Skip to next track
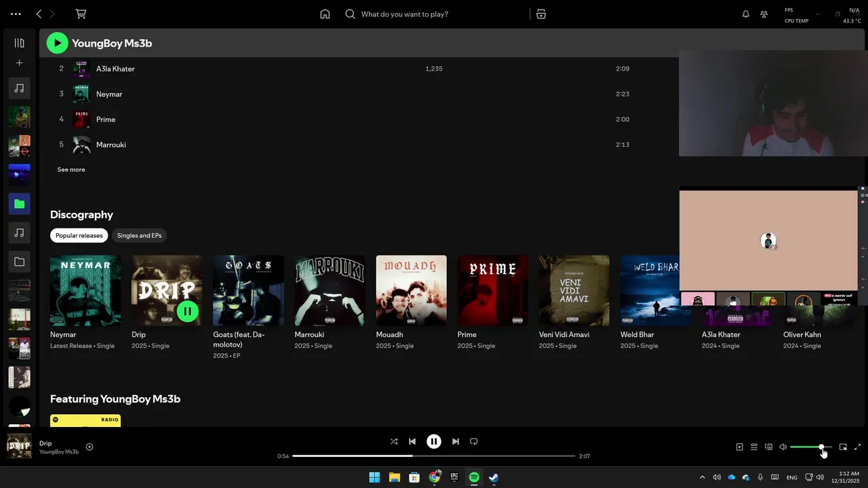 click(x=456, y=441)
